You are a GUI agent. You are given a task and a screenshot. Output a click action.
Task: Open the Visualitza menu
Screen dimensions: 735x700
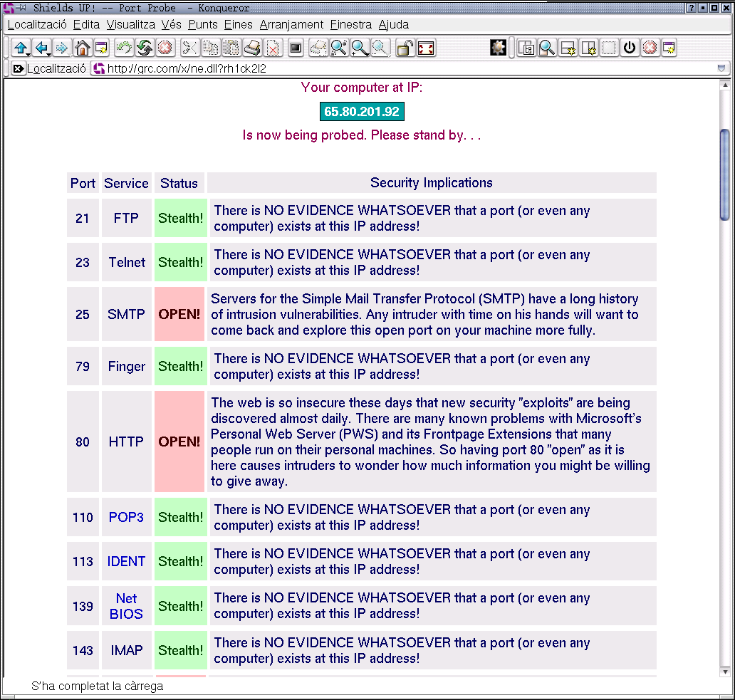coord(131,25)
